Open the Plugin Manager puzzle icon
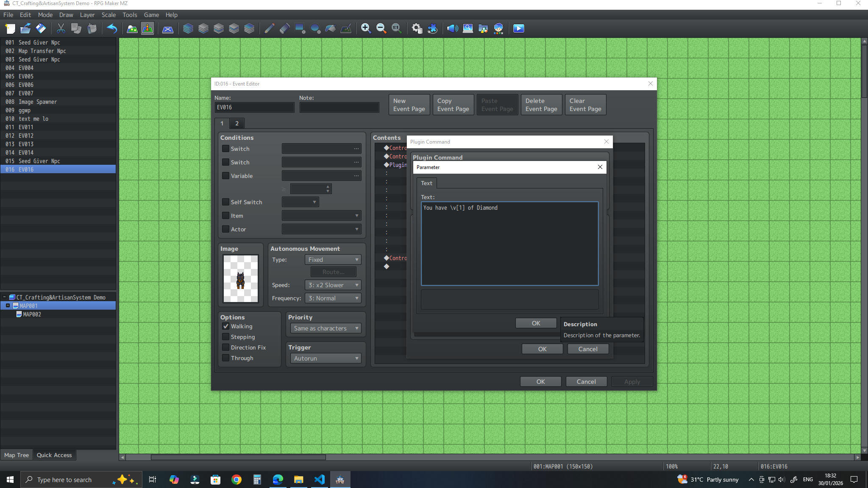 [432, 28]
